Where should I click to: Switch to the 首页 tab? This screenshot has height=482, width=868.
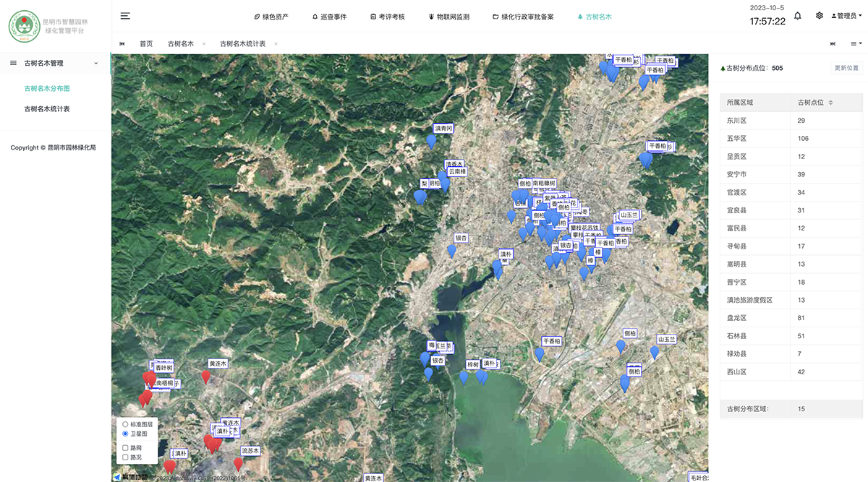point(146,44)
